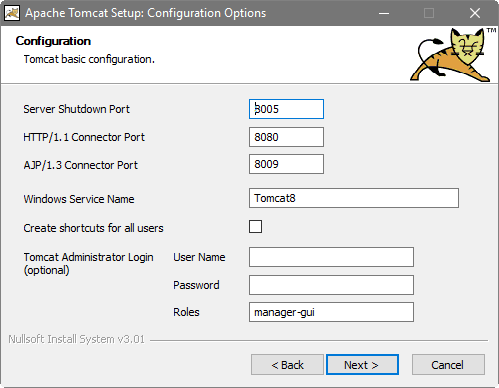Minimize the Apache Tomcat Setup window
The height and width of the screenshot is (388, 499).
[384, 13]
